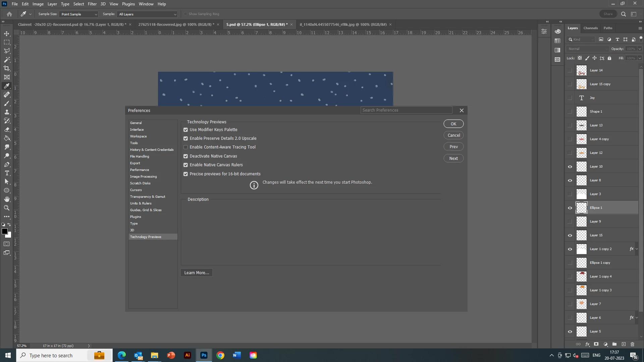Enable Content-Aware Tracing Tool checkbox

(x=185, y=147)
